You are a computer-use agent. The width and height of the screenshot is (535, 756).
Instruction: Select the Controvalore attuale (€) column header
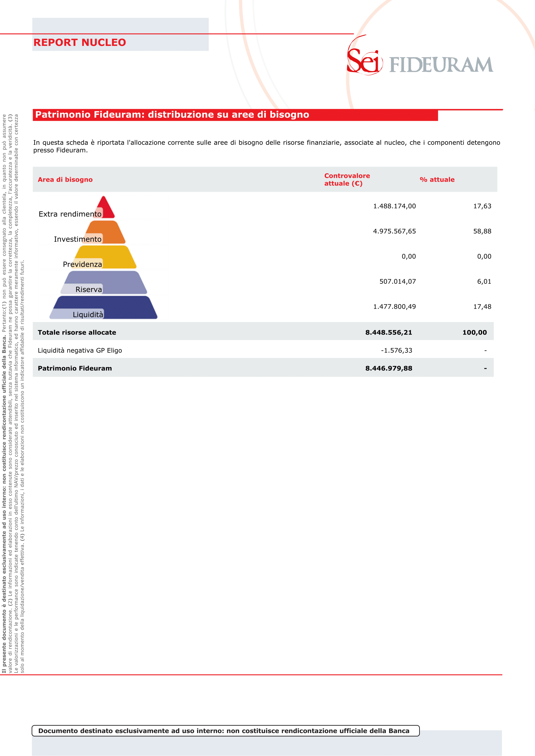click(x=347, y=179)
